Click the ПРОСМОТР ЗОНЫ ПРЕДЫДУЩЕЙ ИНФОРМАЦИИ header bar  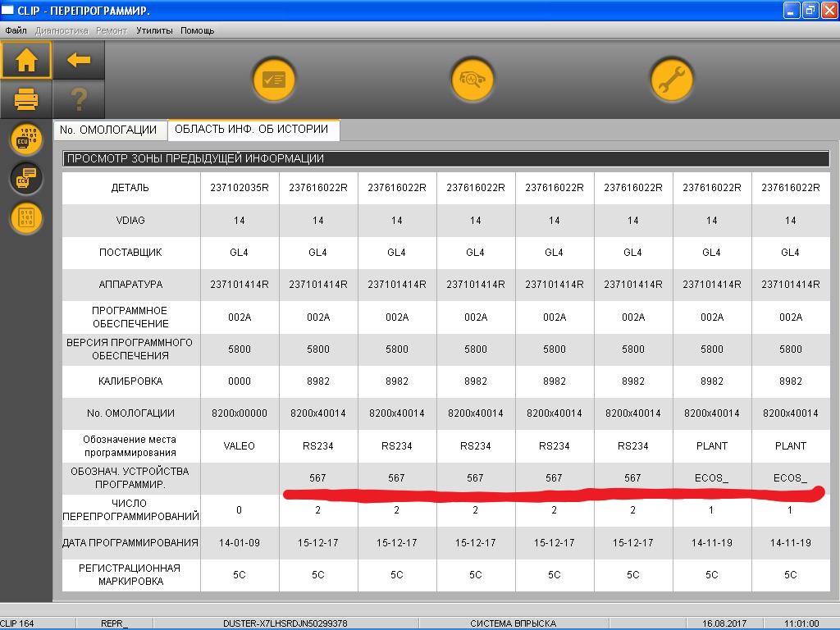click(445, 159)
